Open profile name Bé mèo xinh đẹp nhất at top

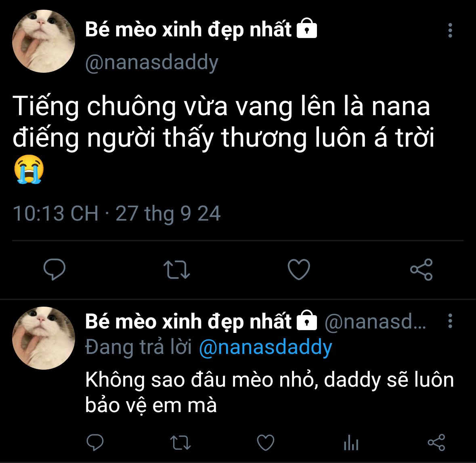coord(188,29)
